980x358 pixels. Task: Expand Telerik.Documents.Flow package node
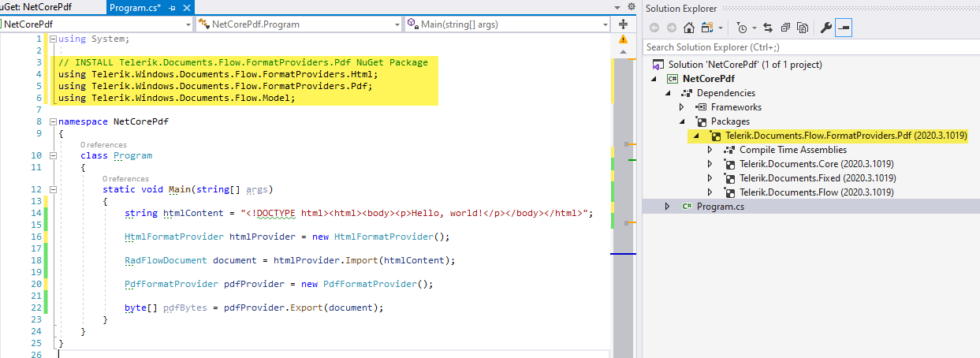point(711,192)
